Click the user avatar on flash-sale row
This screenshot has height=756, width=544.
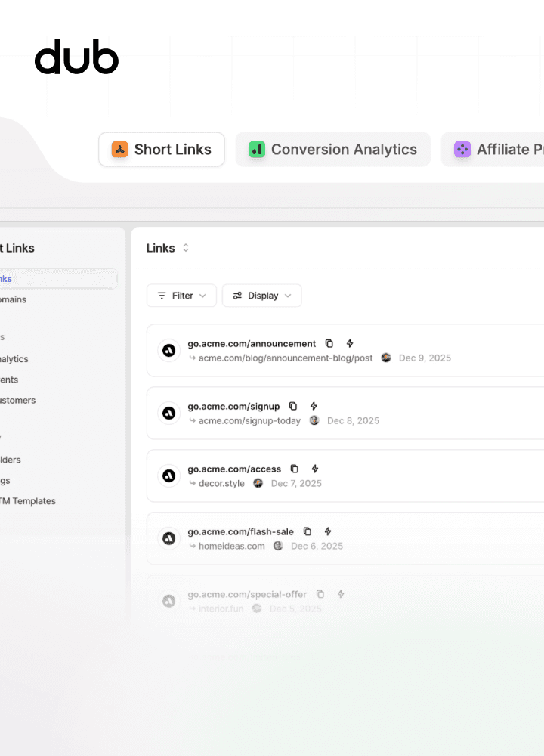(x=278, y=546)
